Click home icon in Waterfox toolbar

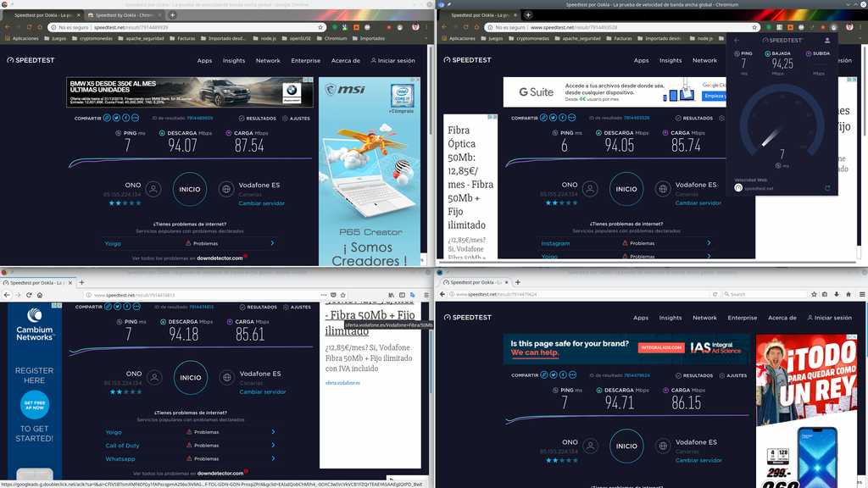point(848,294)
